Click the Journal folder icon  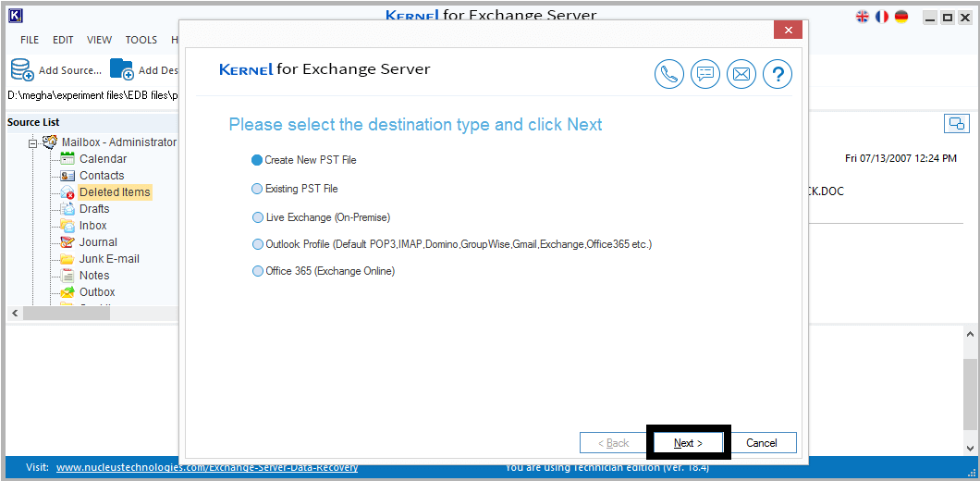click(x=67, y=242)
